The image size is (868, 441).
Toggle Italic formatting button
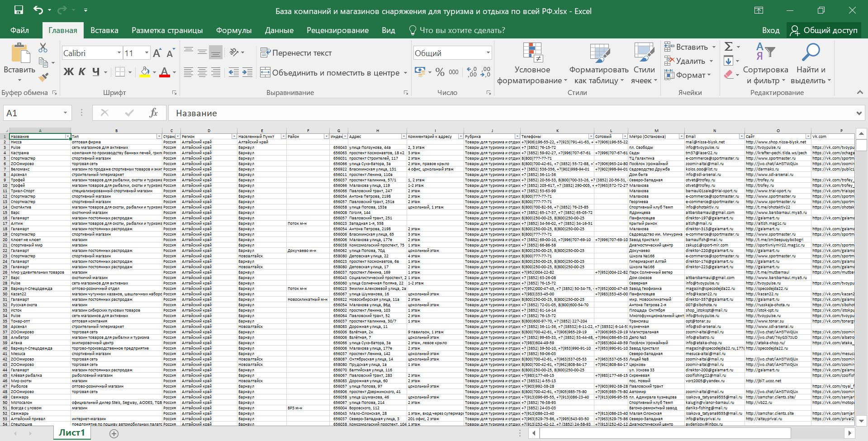82,72
